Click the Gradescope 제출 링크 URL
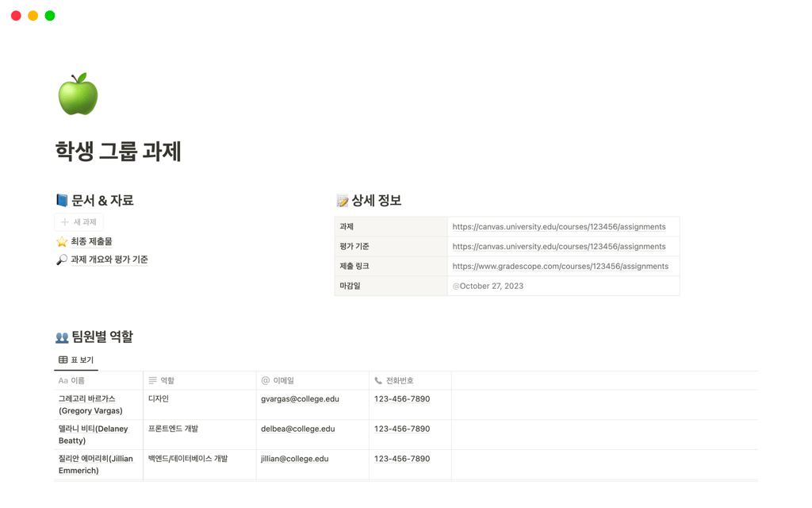Viewport: 812px width, 508px height. click(560, 266)
